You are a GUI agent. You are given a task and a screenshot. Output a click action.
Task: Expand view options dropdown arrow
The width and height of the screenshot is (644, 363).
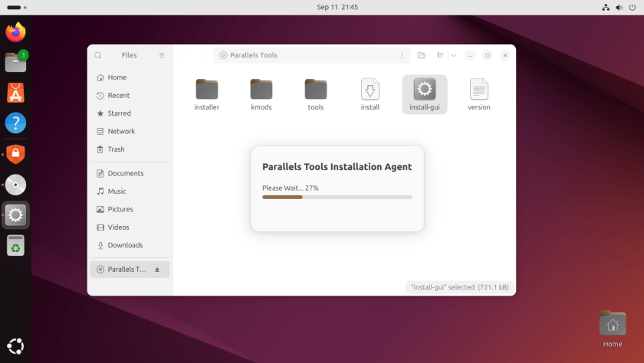(453, 55)
